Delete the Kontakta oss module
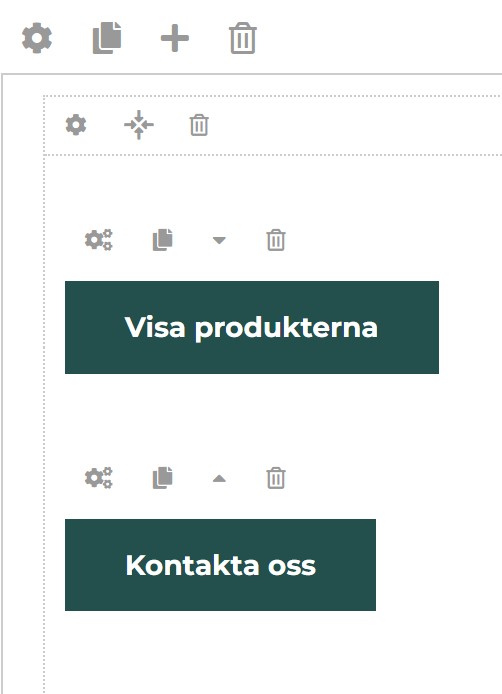502x694 pixels. (276, 478)
